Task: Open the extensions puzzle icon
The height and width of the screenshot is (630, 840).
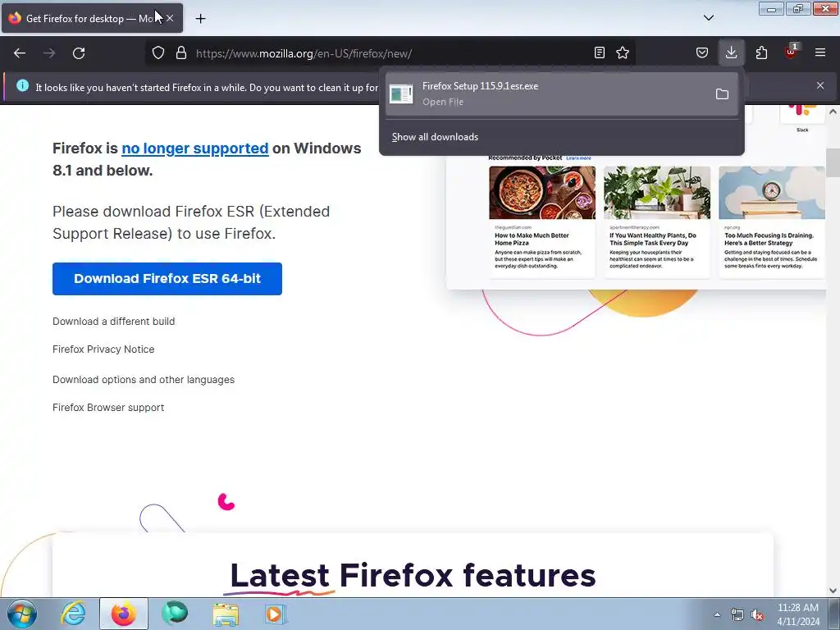Action: point(761,52)
